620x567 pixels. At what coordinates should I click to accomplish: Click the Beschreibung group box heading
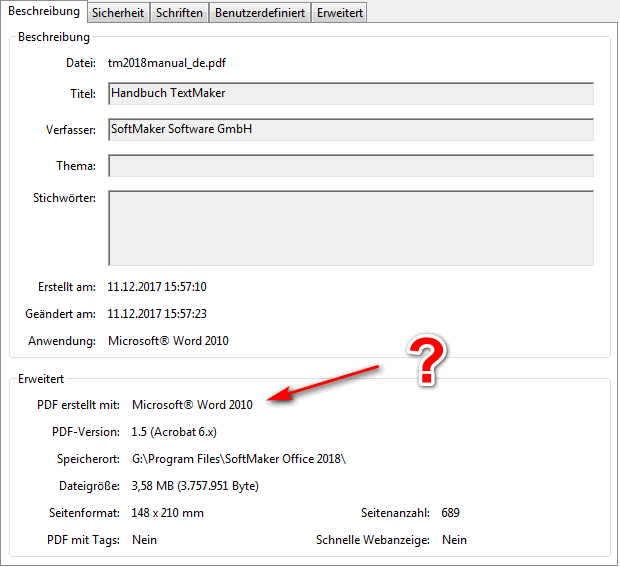point(54,37)
